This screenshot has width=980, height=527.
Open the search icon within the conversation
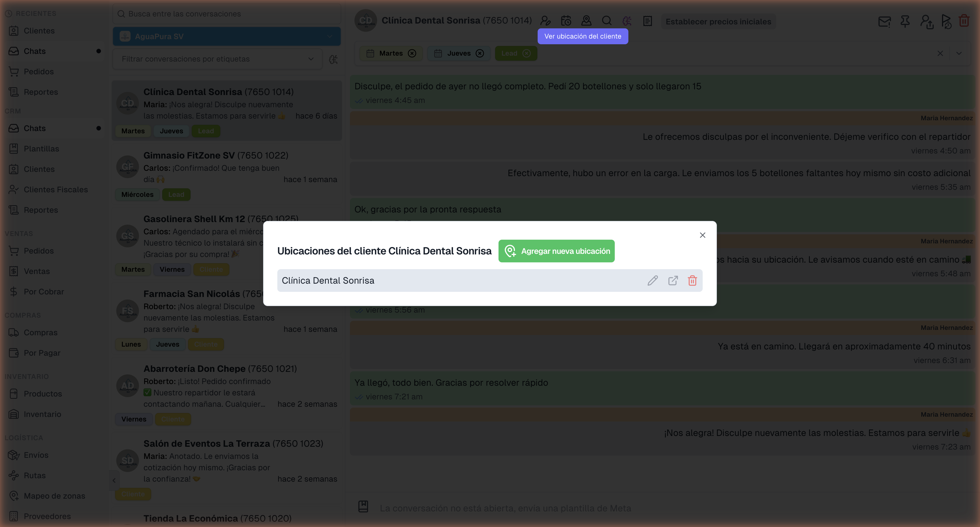click(x=607, y=20)
